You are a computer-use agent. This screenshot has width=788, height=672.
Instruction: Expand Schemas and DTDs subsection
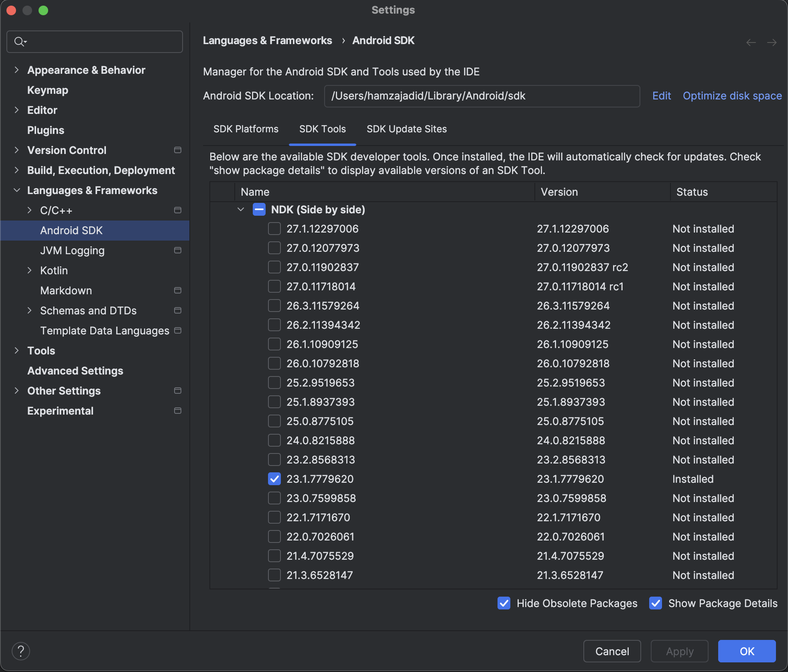click(29, 310)
